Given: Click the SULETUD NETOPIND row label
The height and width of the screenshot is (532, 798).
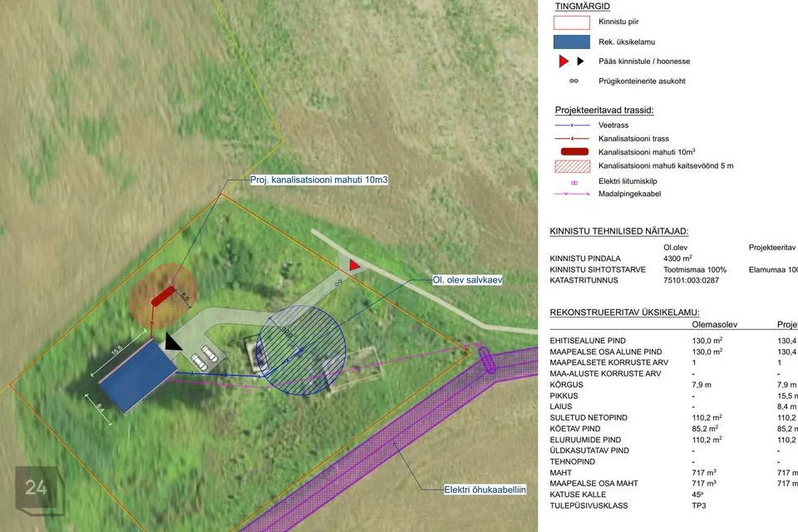Looking at the screenshot, I should pos(589,417).
